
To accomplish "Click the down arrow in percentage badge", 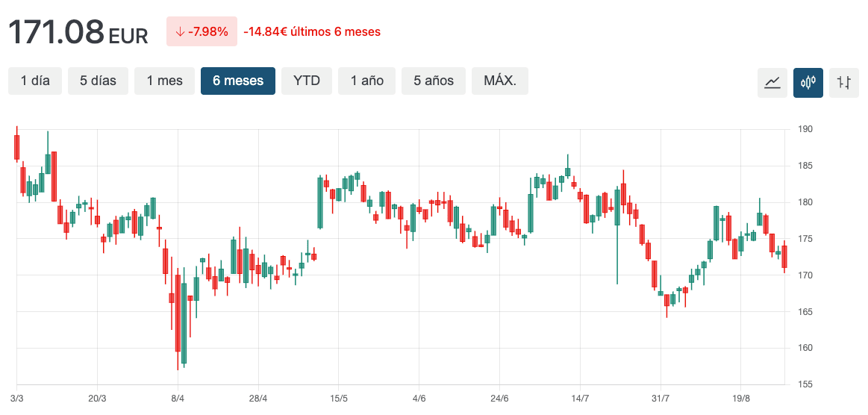I will point(179,32).
